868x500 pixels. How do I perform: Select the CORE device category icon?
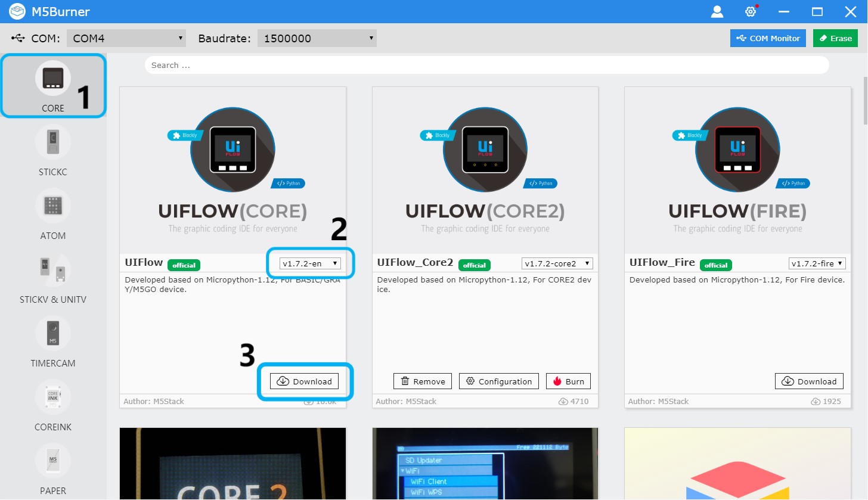pyautogui.click(x=53, y=78)
